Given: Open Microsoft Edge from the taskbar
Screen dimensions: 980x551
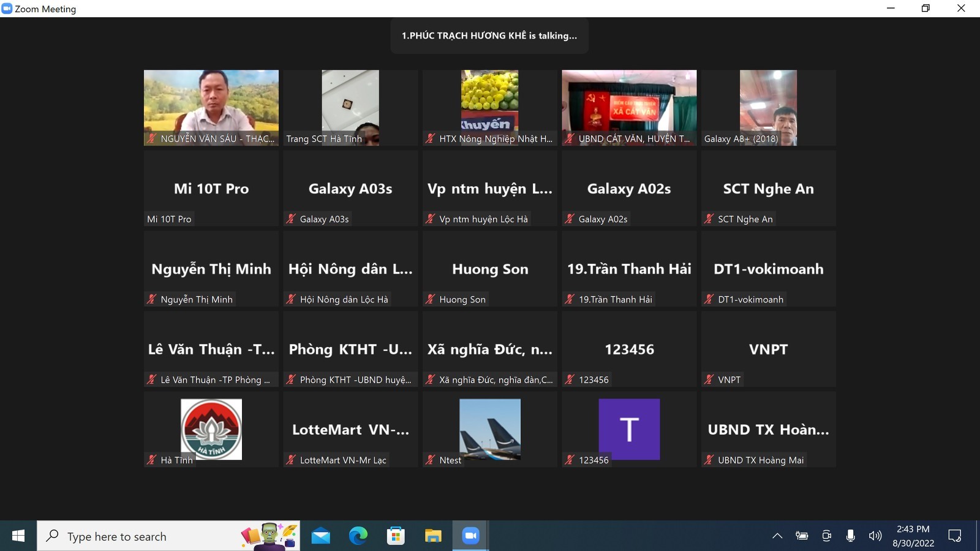Looking at the screenshot, I should click(358, 536).
